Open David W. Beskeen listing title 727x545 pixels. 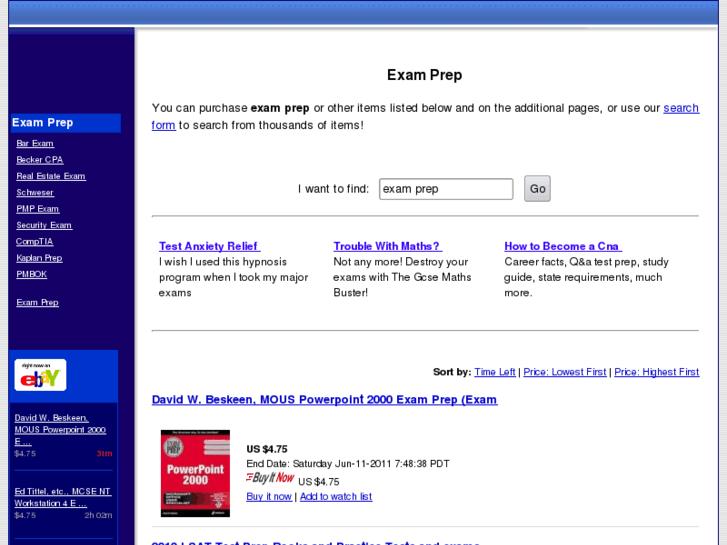coord(325,399)
